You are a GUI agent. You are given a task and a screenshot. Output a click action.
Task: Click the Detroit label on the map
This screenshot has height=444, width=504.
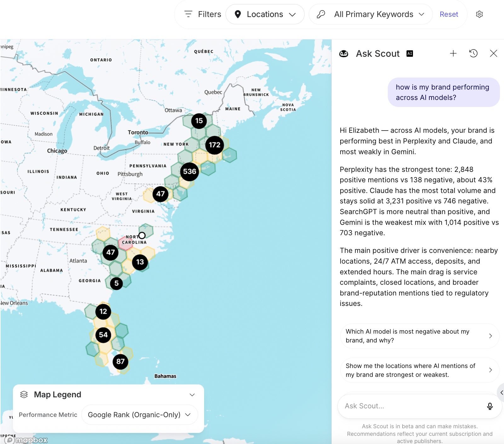tap(101, 148)
